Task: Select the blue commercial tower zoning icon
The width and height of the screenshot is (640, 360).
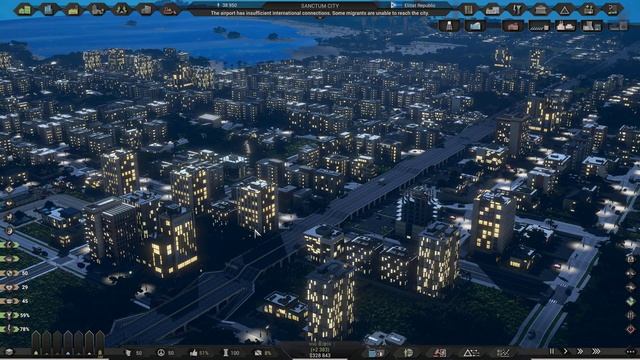Action: (49, 9)
